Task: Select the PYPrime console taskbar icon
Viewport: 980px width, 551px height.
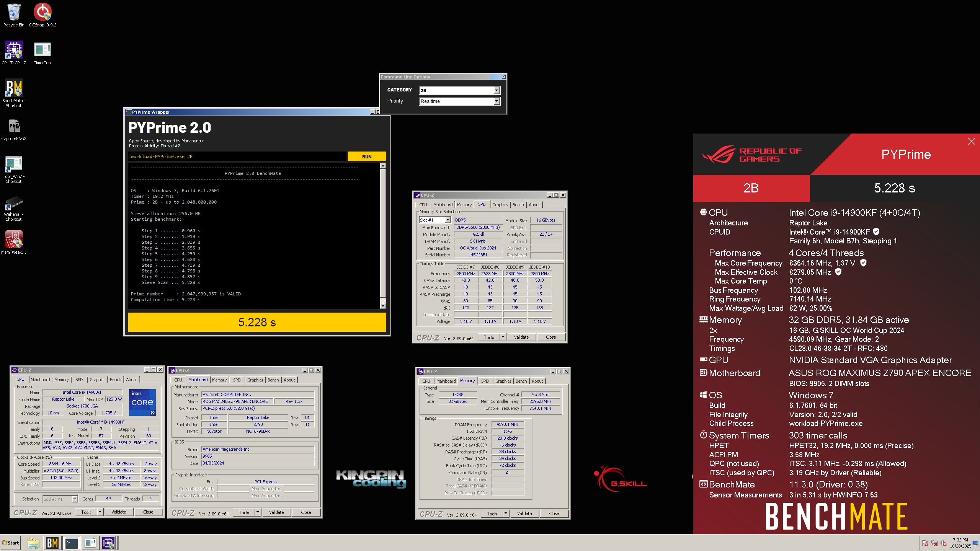Action: 71,543
